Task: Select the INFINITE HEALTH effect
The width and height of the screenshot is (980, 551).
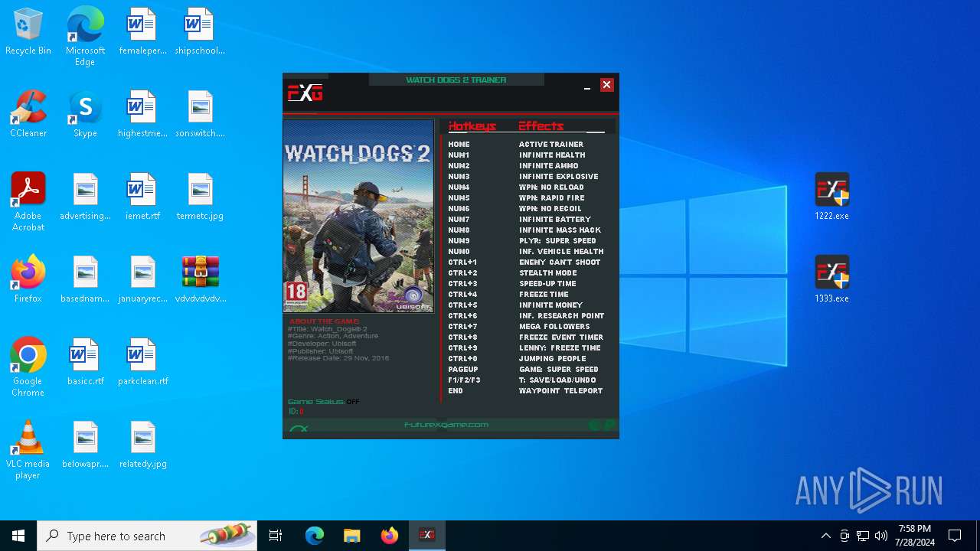Action: (552, 155)
